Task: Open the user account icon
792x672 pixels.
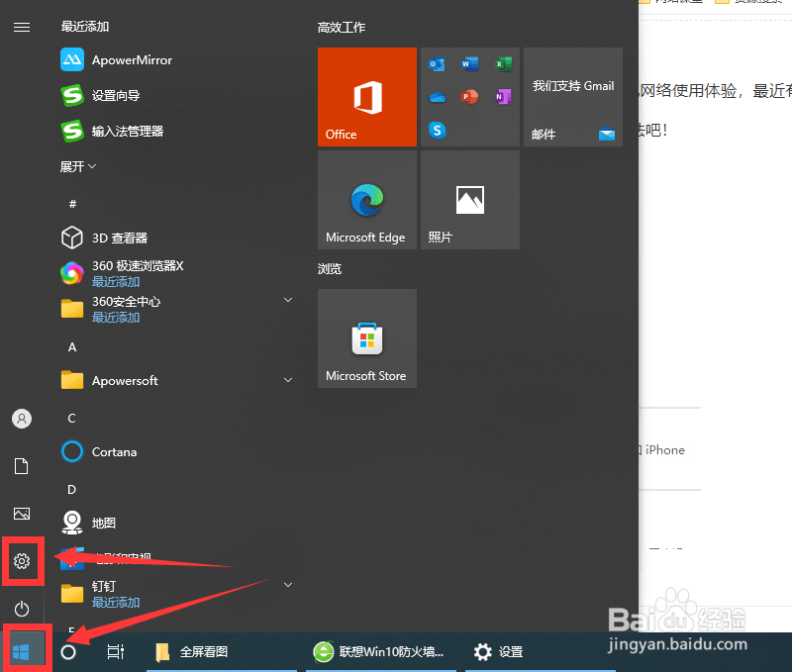Action: [22, 419]
